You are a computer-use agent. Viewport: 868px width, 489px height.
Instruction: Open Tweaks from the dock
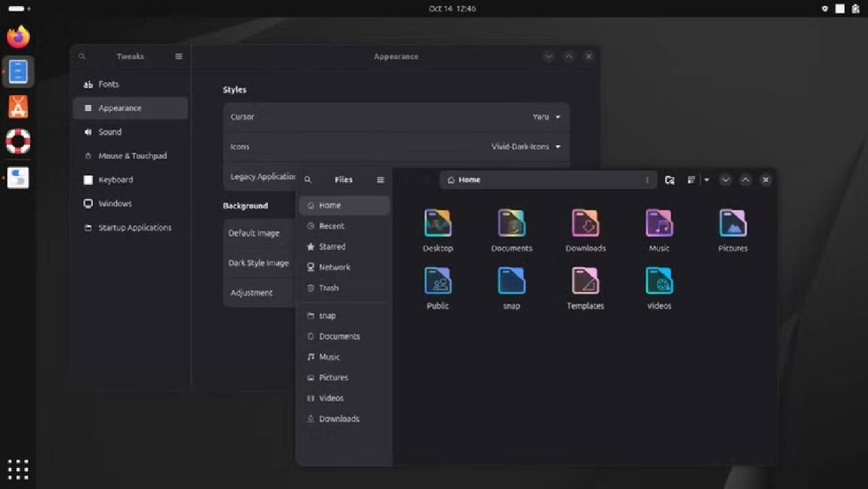(18, 177)
